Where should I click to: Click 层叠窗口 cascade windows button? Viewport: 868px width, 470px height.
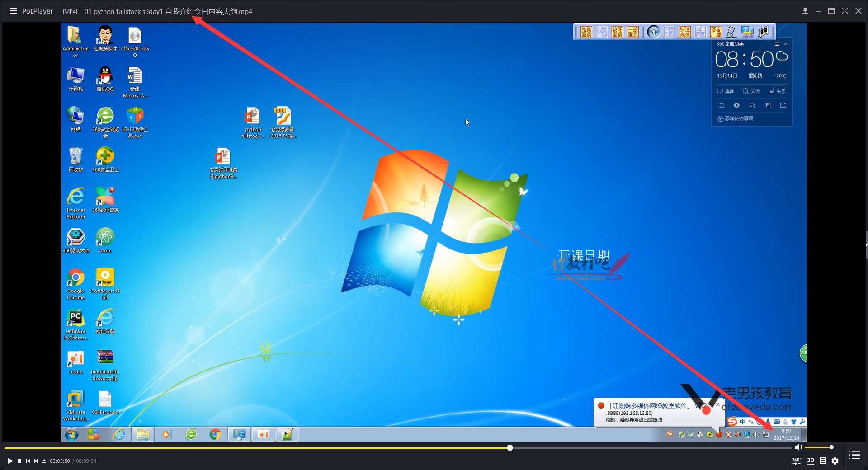700,32
